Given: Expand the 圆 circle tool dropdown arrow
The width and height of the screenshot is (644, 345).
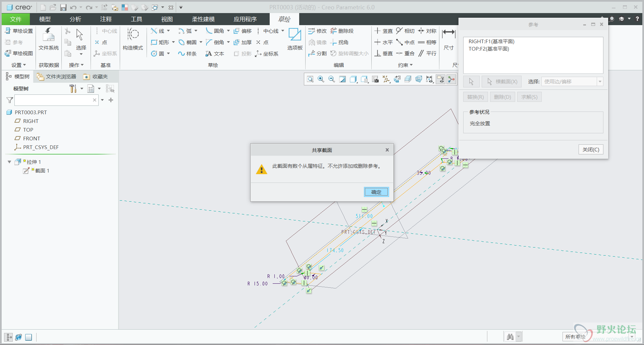Looking at the screenshot, I should (168, 54).
